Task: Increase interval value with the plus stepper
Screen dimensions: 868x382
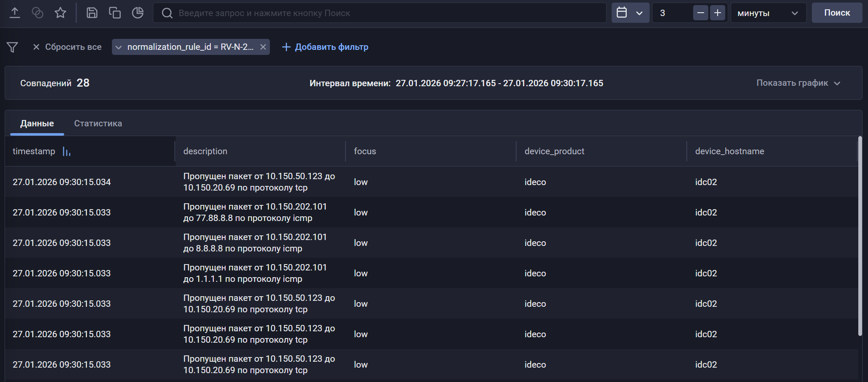Action: coord(717,13)
